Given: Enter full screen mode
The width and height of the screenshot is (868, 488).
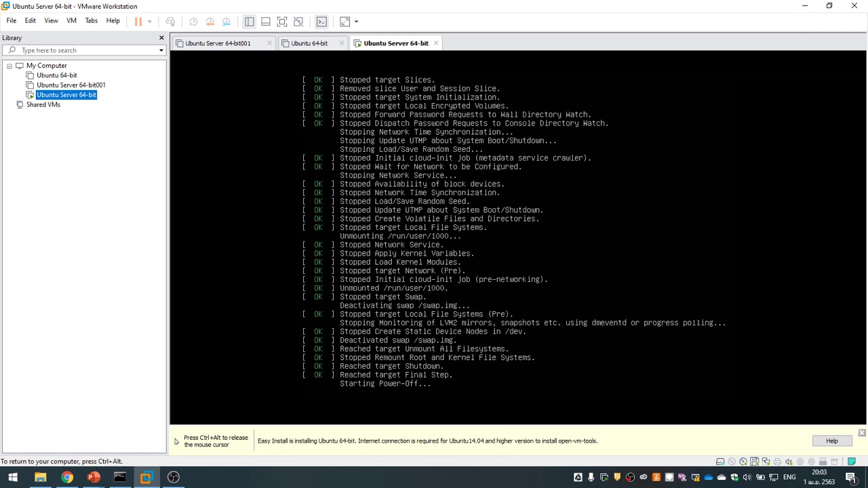Looking at the screenshot, I should coord(282,22).
